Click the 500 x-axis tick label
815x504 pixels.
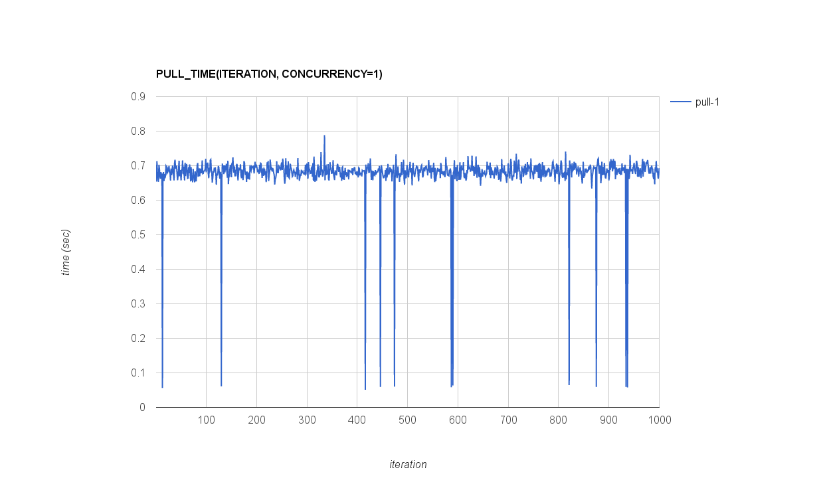(x=407, y=420)
